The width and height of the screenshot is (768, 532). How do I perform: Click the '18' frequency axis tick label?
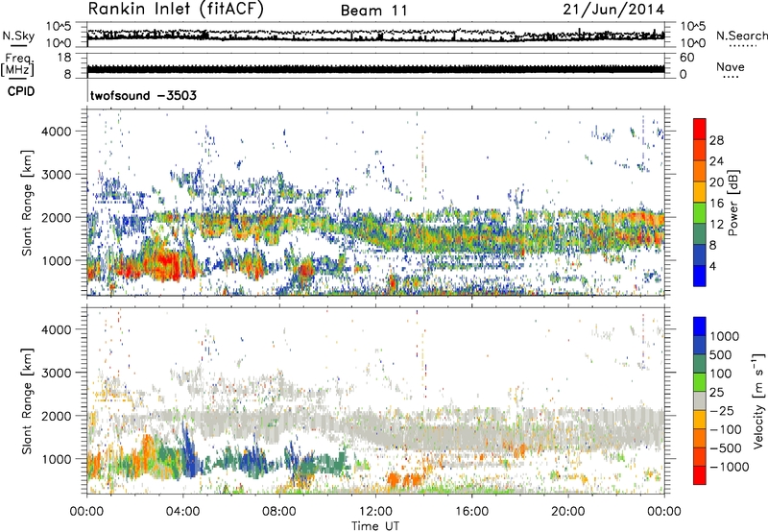[64, 58]
